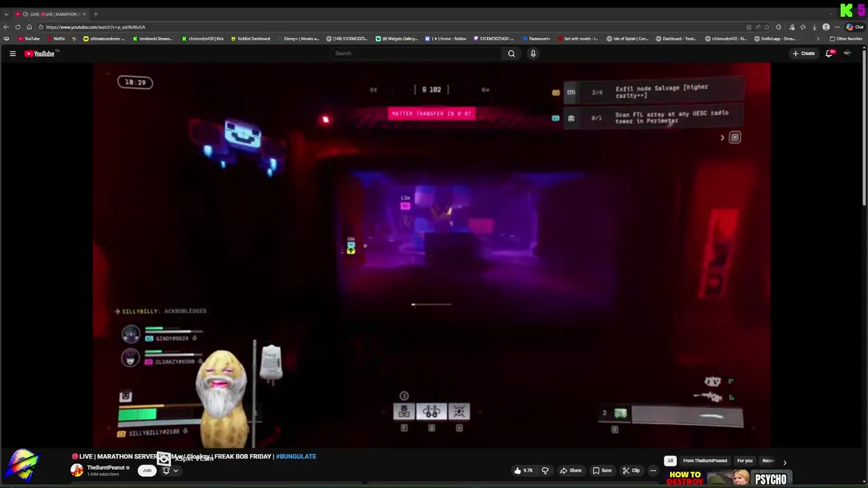The image size is (868, 488).
Task: Open the #BUNGULATE hashtag link
Action: coord(296,456)
